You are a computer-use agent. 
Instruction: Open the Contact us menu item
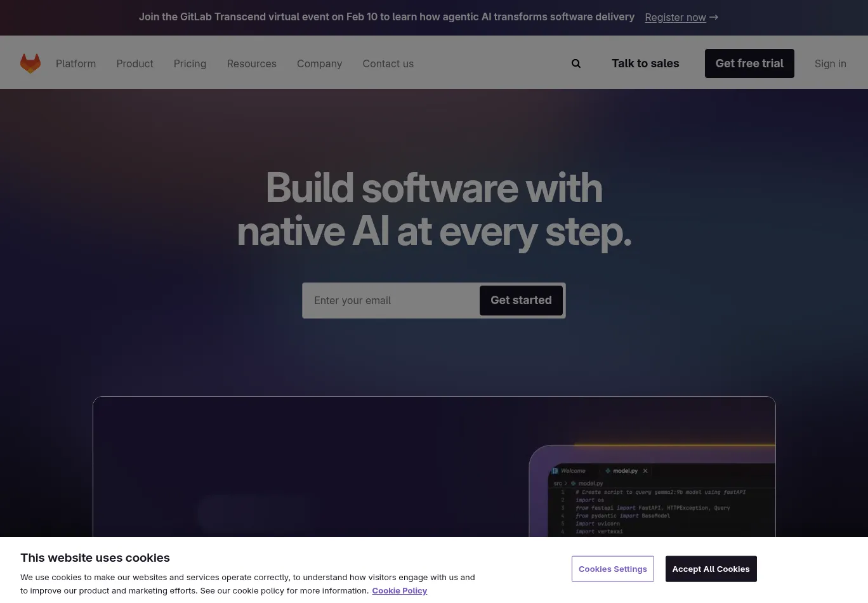[388, 63]
